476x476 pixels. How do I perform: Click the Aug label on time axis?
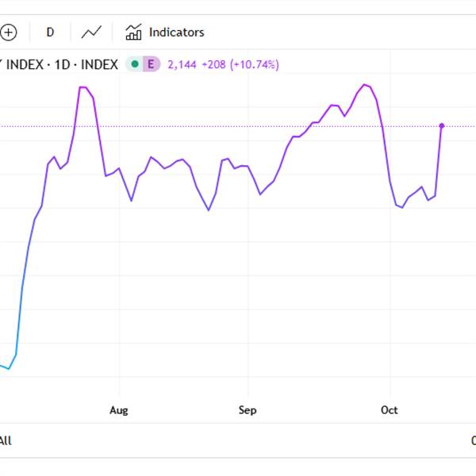pyautogui.click(x=118, y=410)
